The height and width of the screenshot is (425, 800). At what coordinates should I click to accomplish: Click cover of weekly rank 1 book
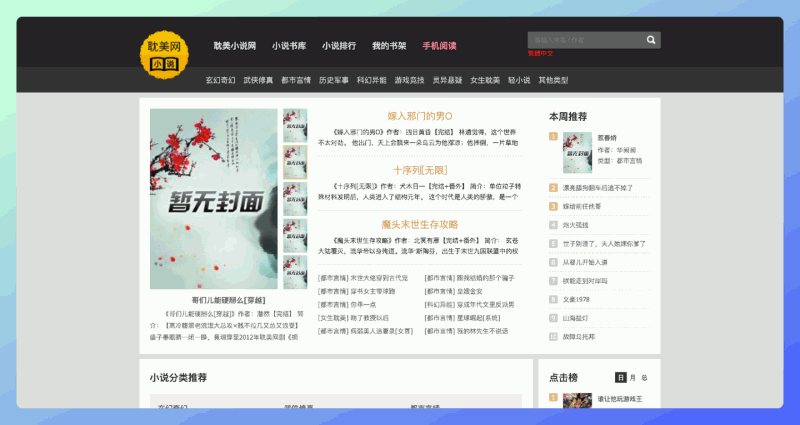pyautogui.click(x=578, y=153)
